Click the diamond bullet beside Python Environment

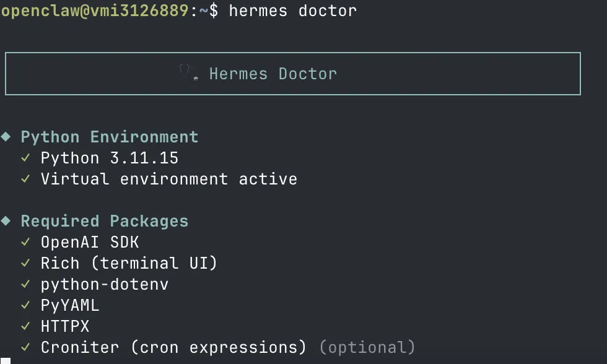(6, 137)
